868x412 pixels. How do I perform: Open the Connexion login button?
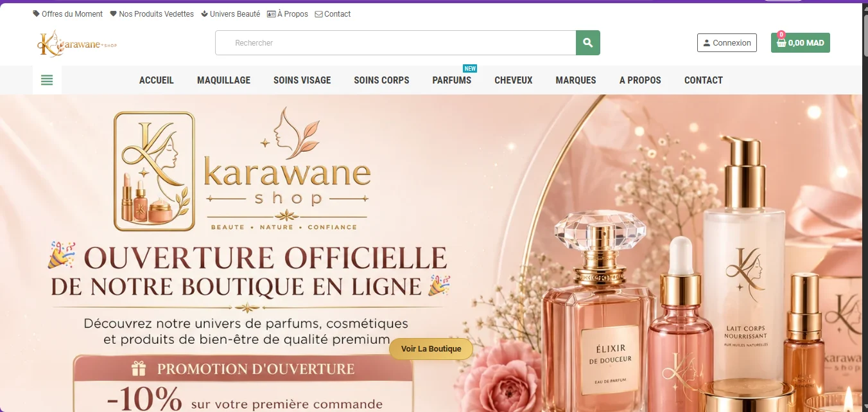click(x=727, y=43)
